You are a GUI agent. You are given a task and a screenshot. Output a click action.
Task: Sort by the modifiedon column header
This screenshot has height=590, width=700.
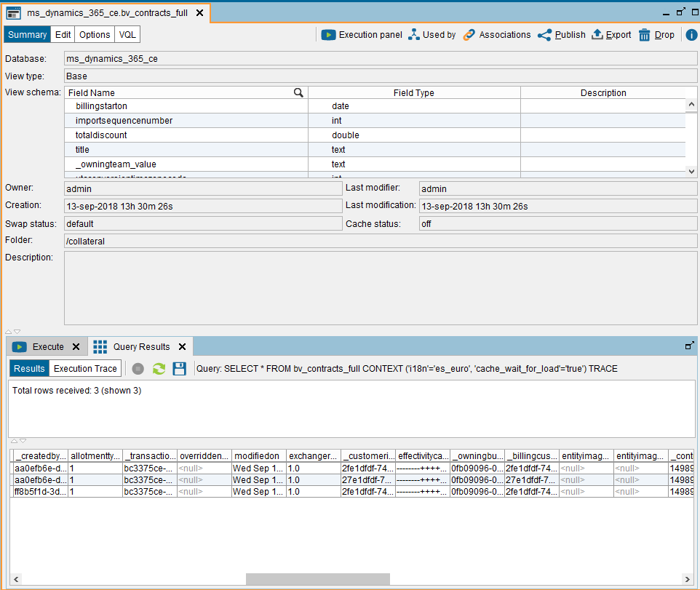(x=259, y=455)
